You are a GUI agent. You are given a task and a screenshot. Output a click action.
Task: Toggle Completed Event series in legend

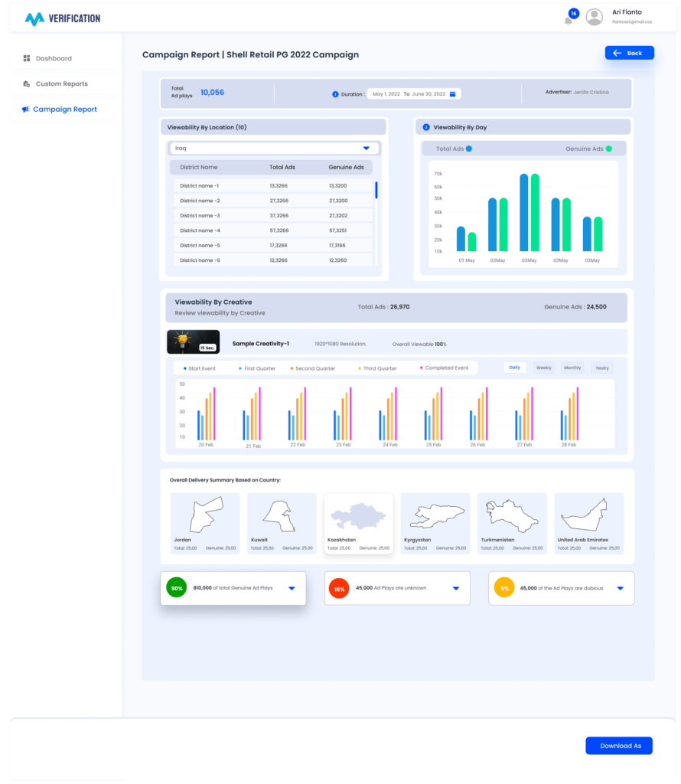tap(422, 368)
